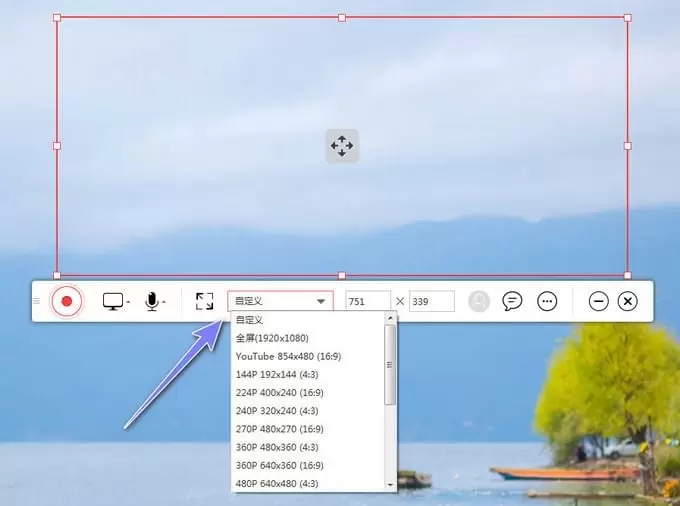Image resolution: width=680 pixels, height=506 pixels.
Task: Choose 自定义 from the dropdown list
Action: 308,320
